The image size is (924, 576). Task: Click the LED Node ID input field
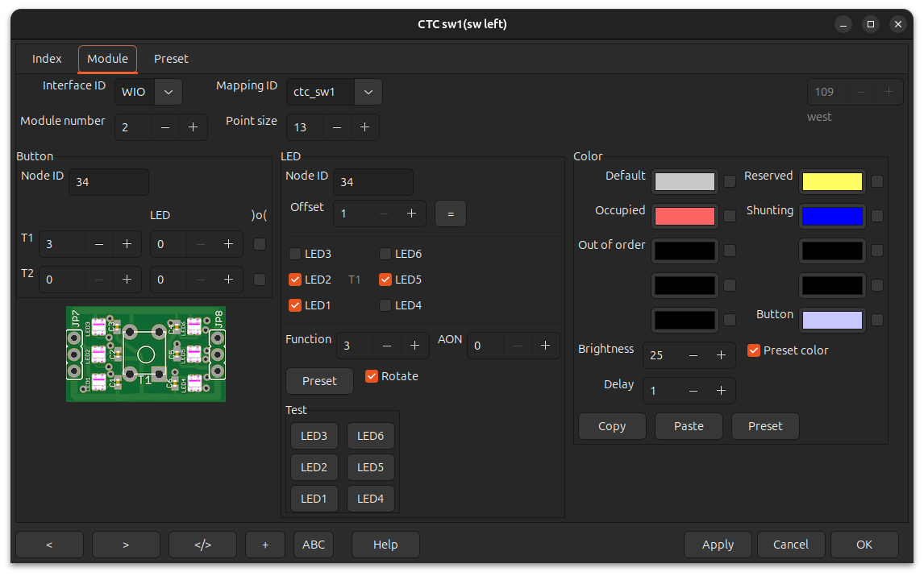[x=373, y=182]
